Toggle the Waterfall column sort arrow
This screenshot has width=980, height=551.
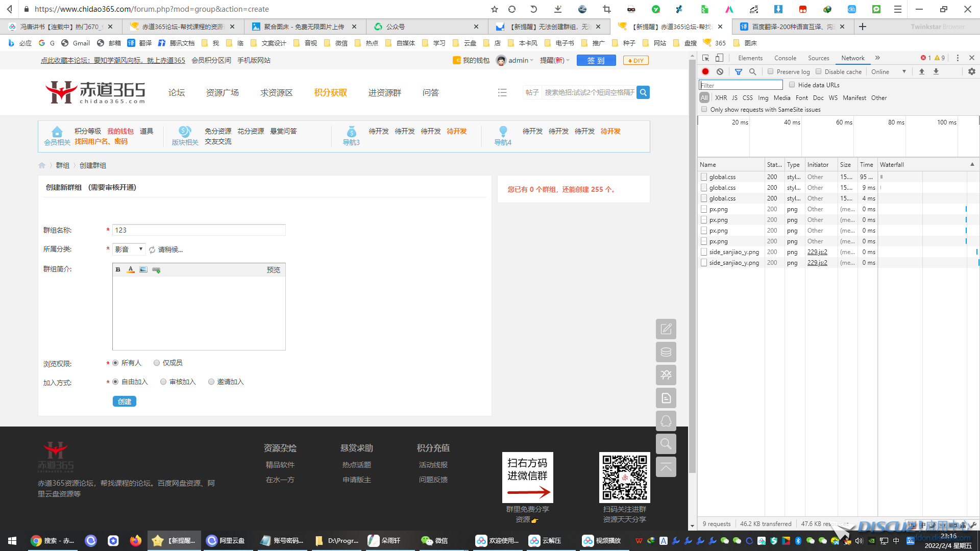click(x=972, y=164)
